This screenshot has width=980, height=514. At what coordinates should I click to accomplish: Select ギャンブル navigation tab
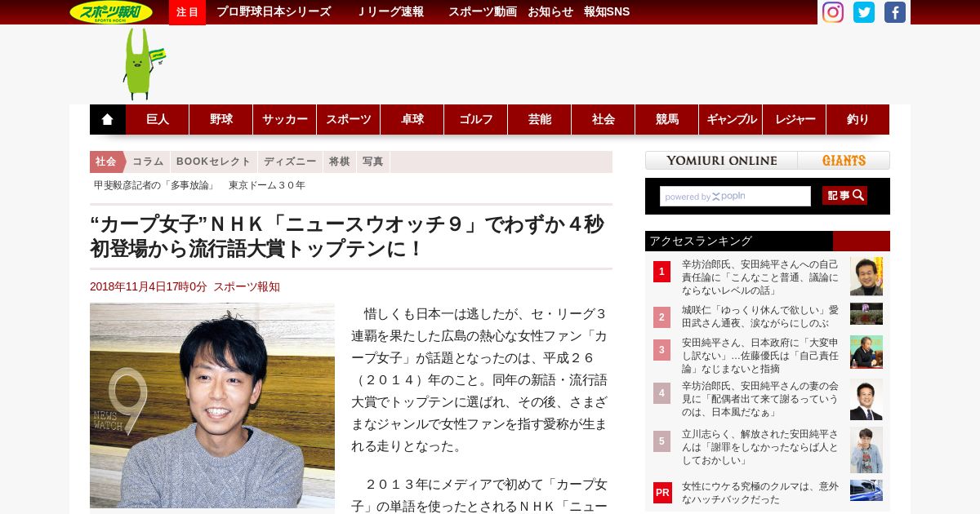(x=731, y=119)
